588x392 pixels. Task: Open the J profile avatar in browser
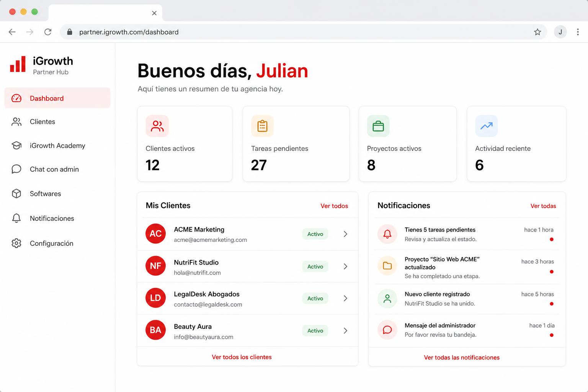(560, 32)
